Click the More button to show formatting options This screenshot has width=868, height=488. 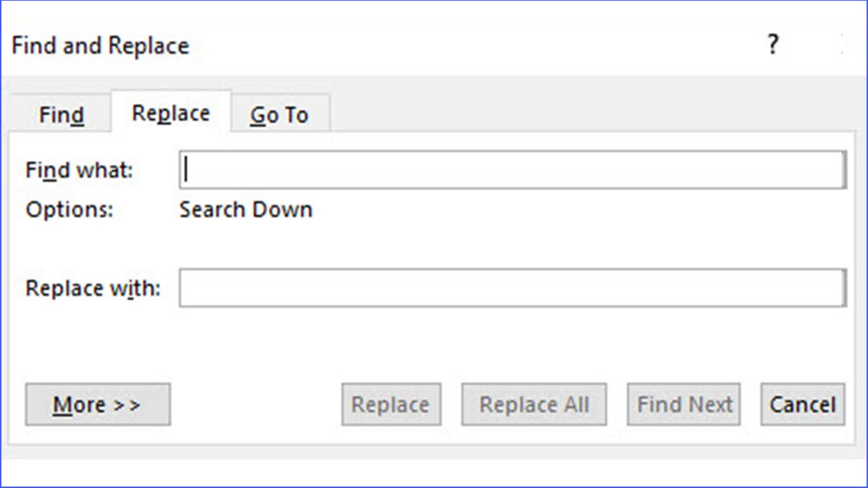[x=97, y=404]
